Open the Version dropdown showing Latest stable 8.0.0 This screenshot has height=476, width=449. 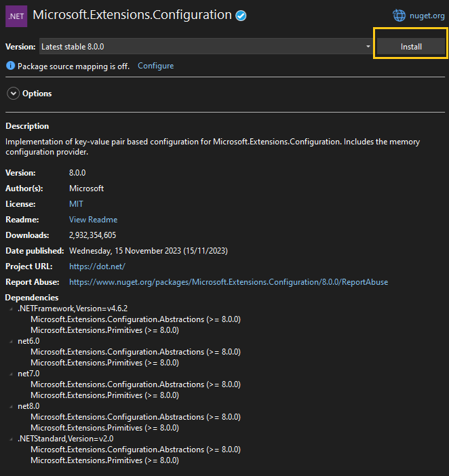click(x=205, y=47)
